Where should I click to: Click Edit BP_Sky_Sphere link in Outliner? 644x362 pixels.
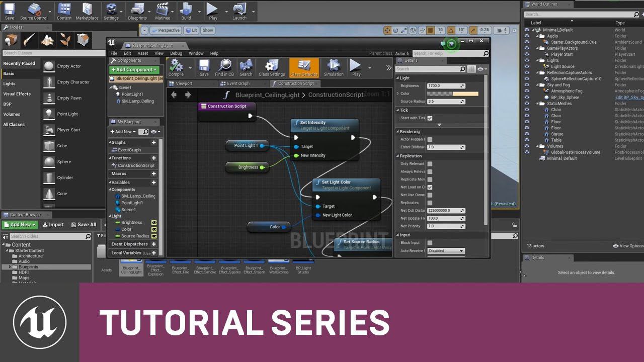tap(629, 97)
